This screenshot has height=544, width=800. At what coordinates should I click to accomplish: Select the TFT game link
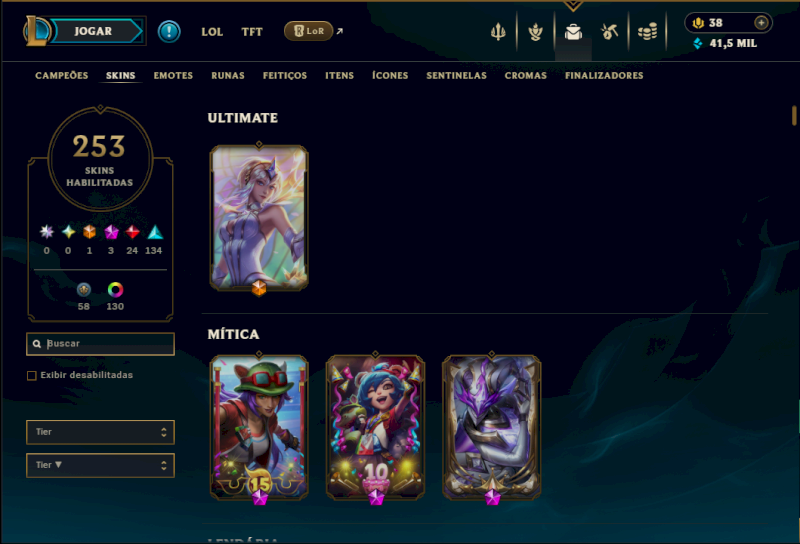(252, 32)
